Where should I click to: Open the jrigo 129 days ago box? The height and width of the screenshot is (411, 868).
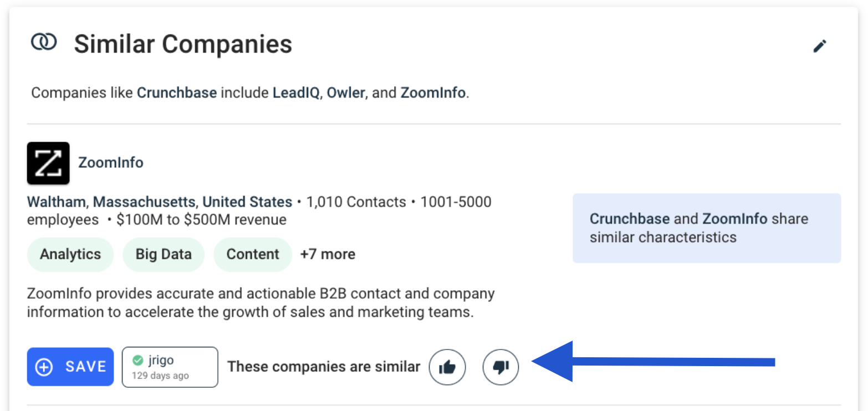[x=170, y=367]
